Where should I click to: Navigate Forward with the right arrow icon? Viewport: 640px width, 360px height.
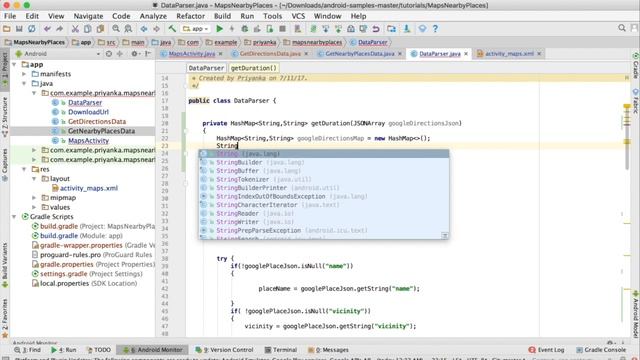(156, 29)
